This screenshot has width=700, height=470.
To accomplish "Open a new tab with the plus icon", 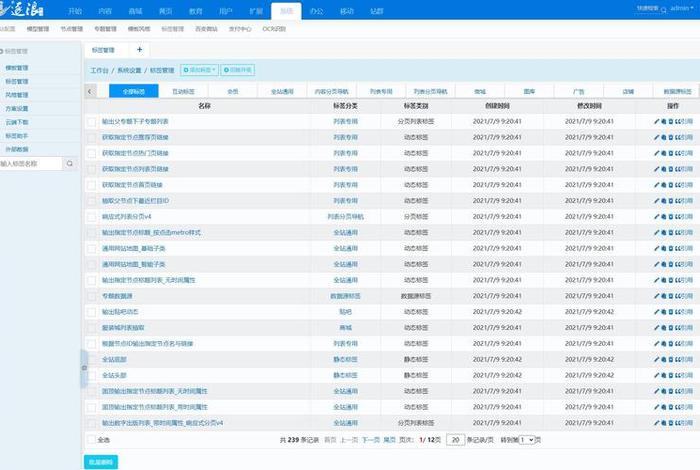I will (139, 50).
